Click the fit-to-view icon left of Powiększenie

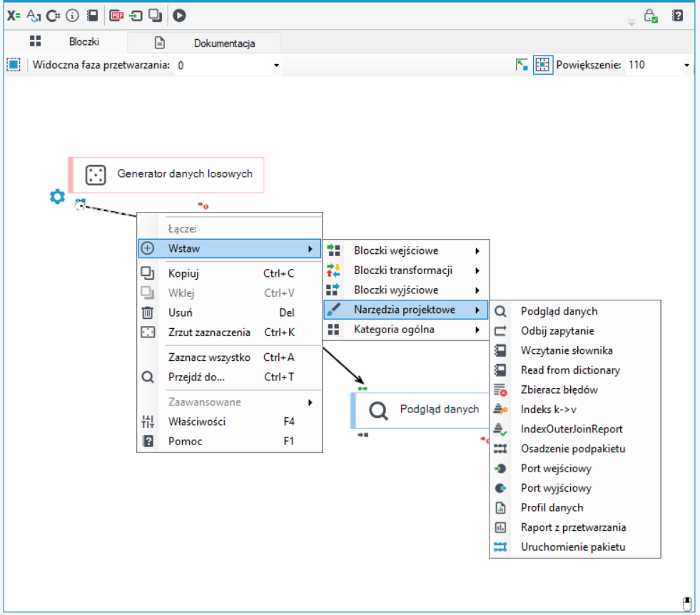(x=522, y=65)
